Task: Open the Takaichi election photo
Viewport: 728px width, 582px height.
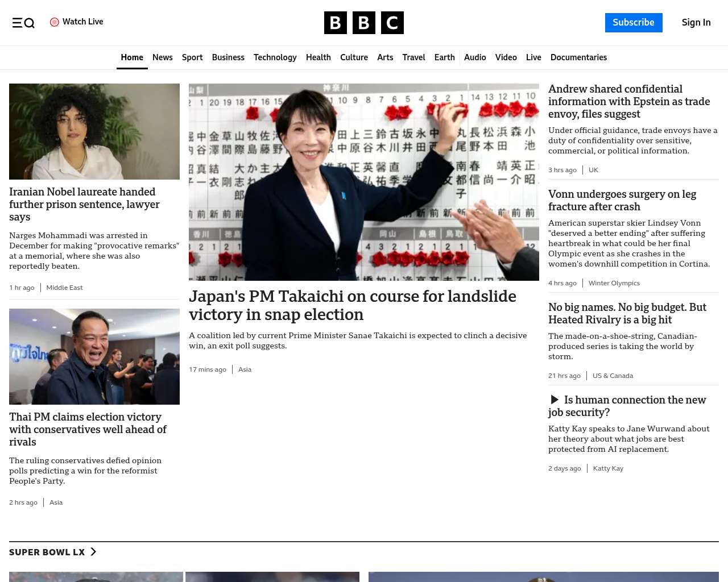Action: 364,182
